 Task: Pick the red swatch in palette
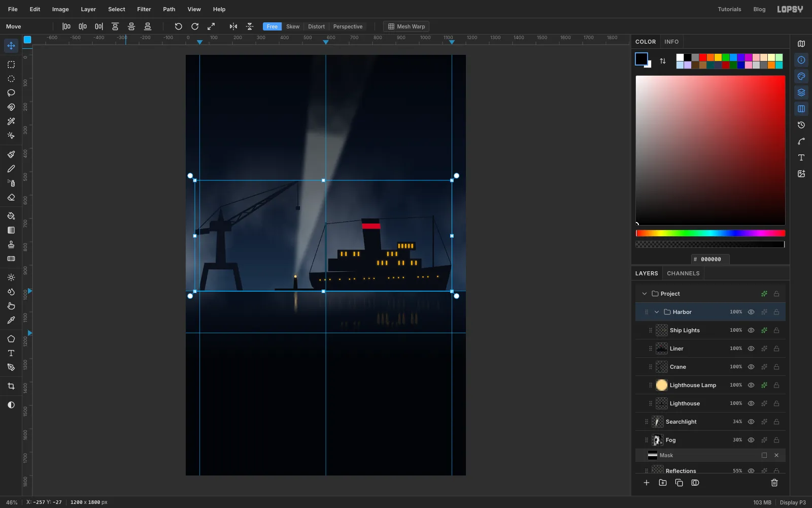click(x=703, y=57)
